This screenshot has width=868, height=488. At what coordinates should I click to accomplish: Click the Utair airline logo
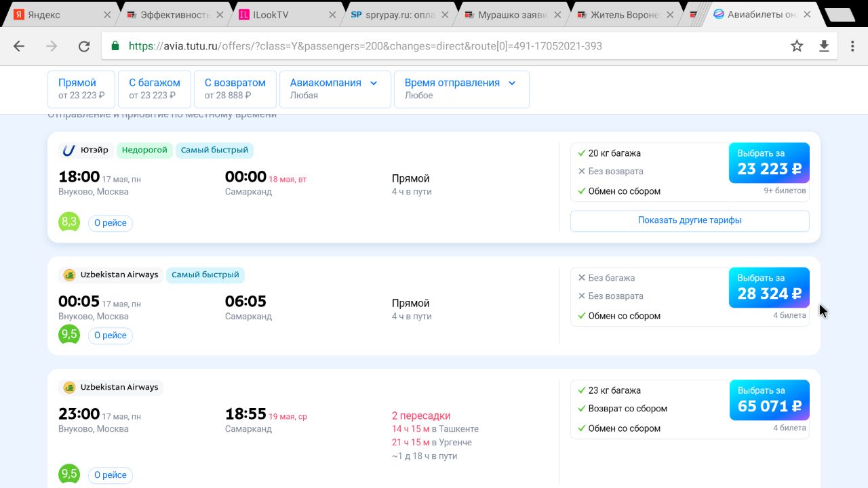tap(68, 150)
